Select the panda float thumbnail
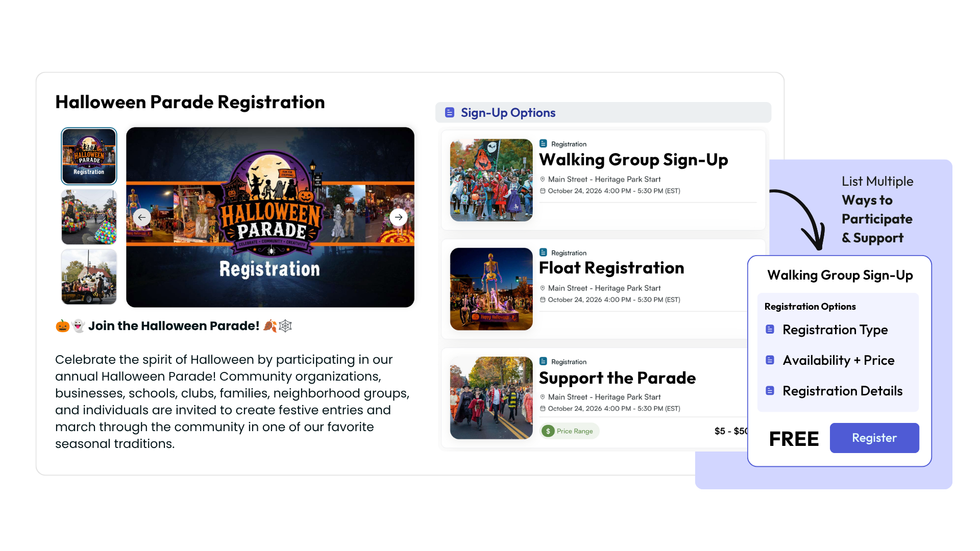The height and width of the screenshot is (551, 980). 89,277
